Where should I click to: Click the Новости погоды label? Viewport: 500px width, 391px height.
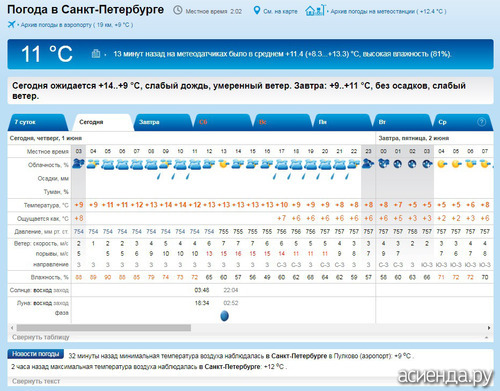pyautogui.click(x=35, y=354)
